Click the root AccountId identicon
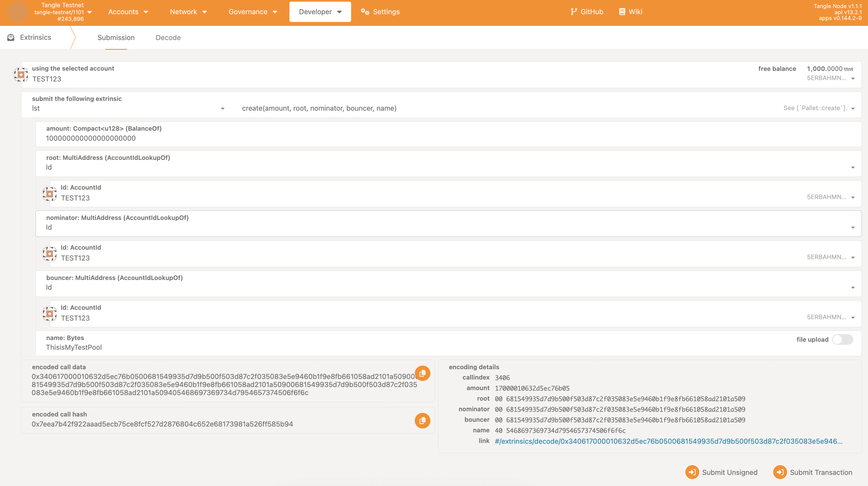This screenshot has width=868, height=486. [x=49, y=194]
